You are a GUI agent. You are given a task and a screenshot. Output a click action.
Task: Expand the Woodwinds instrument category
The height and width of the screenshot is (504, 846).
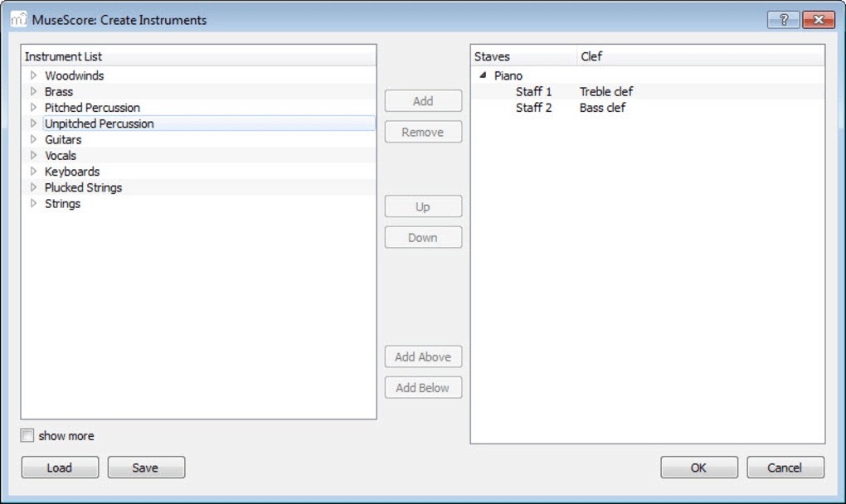(x=34, y=75)
